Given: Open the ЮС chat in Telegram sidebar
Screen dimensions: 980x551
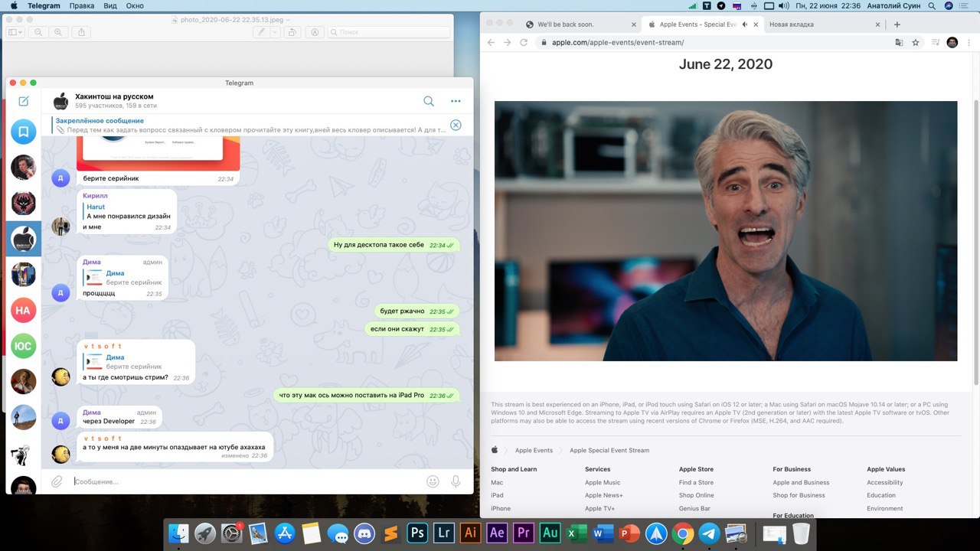Looking at the screenshot, I should click(24, 346).
